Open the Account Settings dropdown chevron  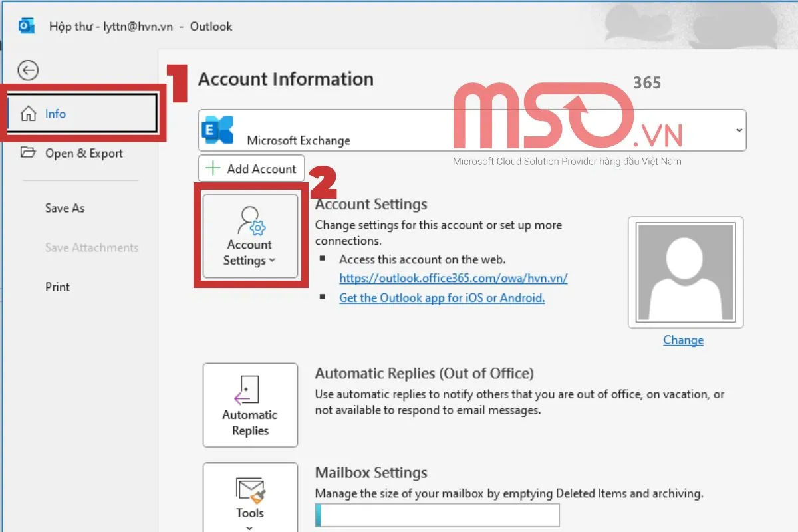click(273, 261)
